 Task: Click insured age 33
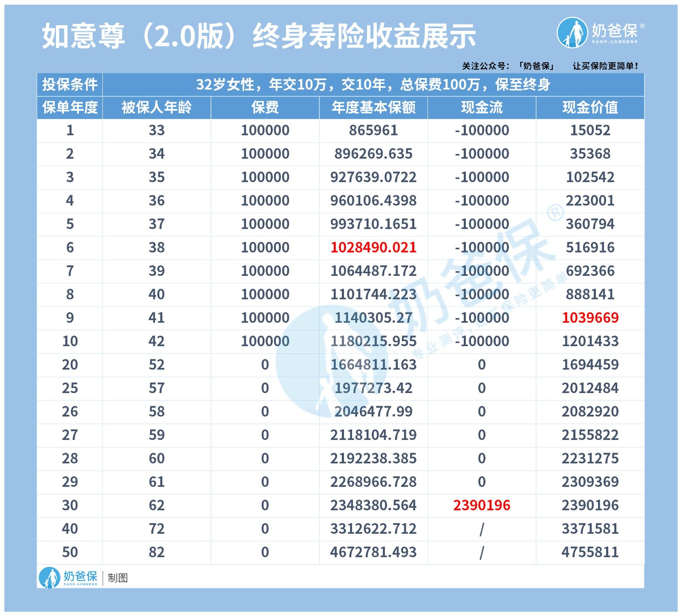pyautogui.click(x=156, y=130)
